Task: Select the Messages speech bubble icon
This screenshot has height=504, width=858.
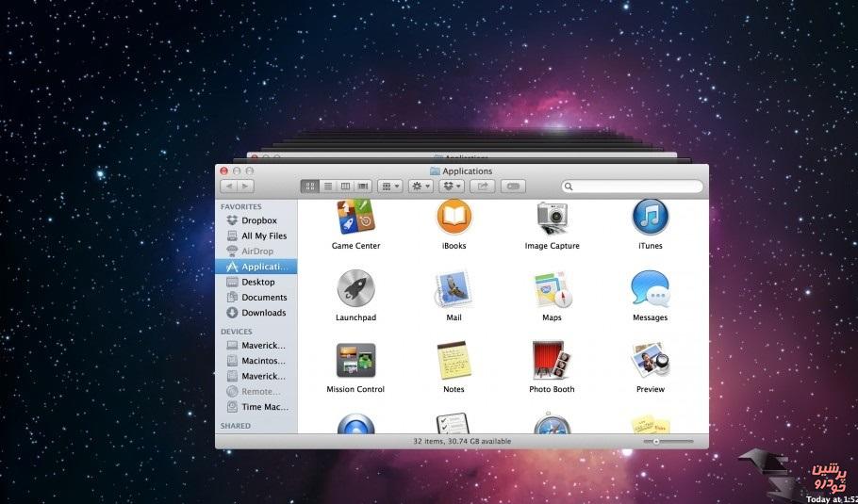Action: click(650, 289)
